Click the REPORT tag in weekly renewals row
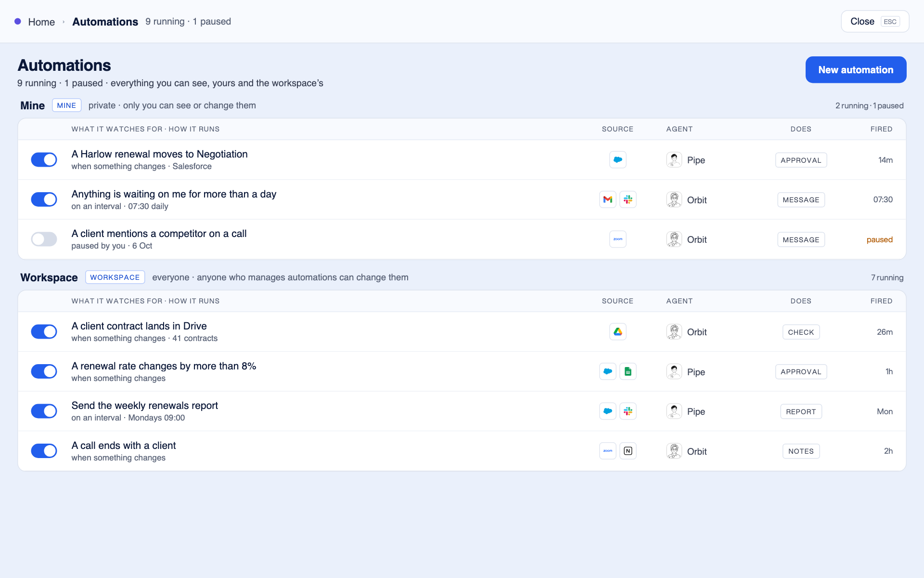Viewport: 924px width, 578px height. pos(801,411)
